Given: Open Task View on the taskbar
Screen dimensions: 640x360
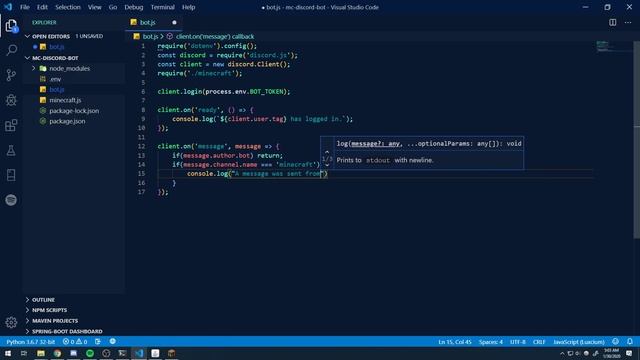Looking at the screenshot, I should [24, 353].
